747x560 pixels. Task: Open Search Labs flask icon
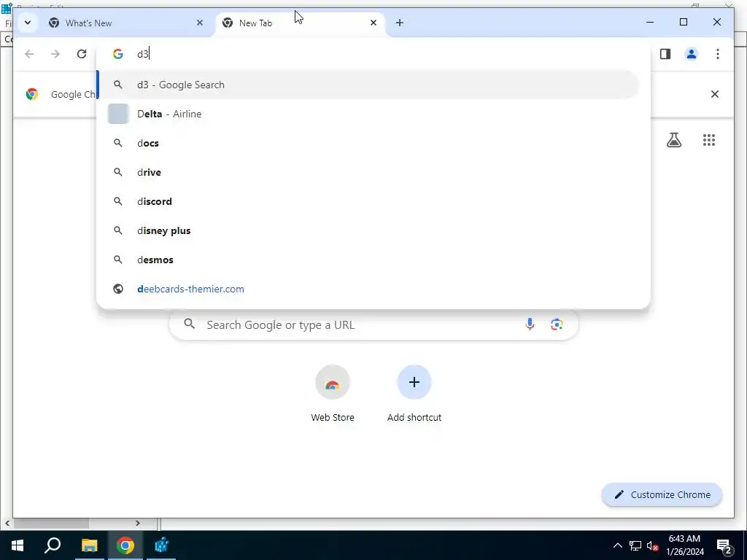point(673,139)
